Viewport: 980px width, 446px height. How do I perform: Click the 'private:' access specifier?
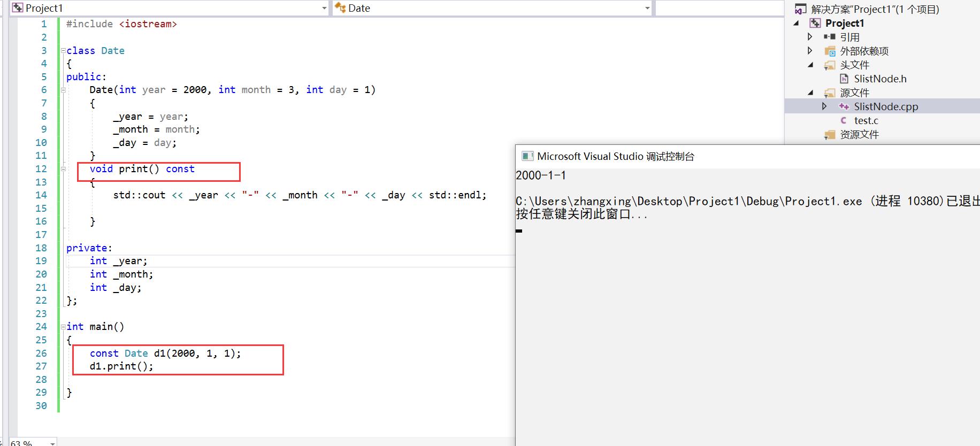89,248
